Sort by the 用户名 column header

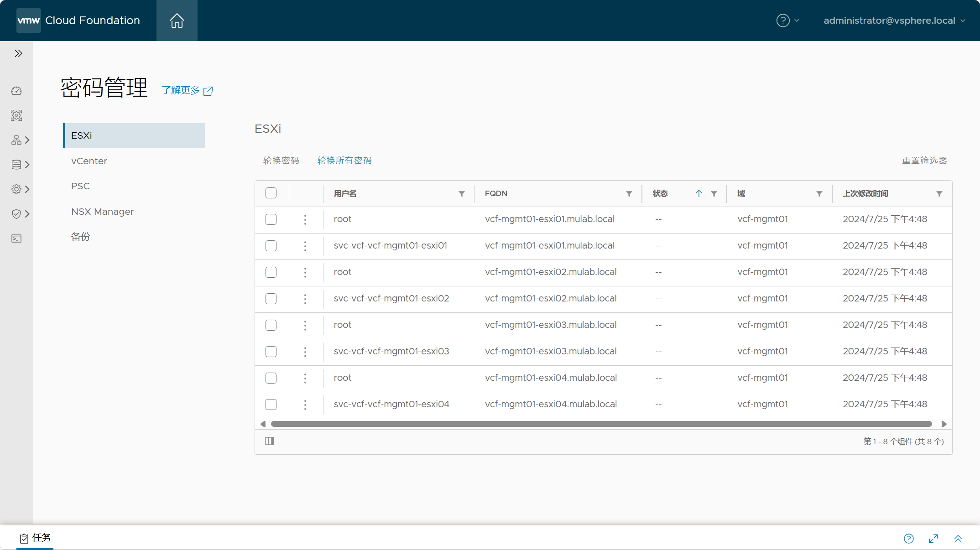[x=345, y=193]
